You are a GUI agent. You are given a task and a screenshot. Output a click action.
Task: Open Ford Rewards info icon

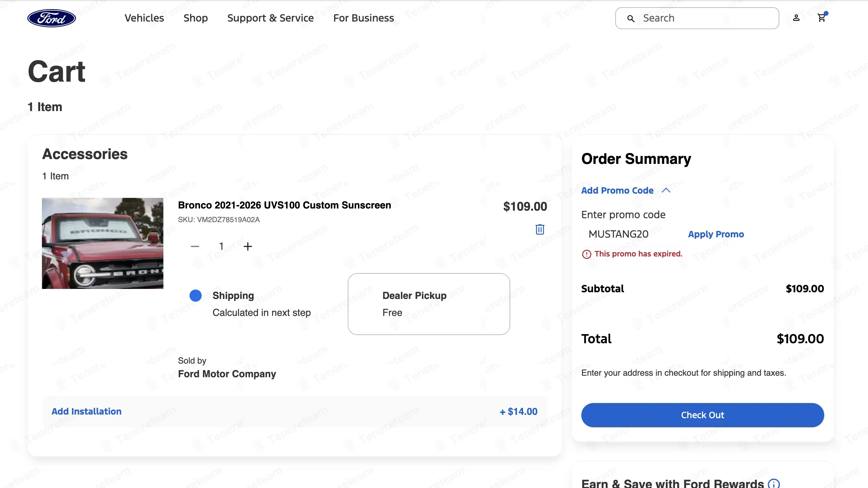(x=774, y=484)
